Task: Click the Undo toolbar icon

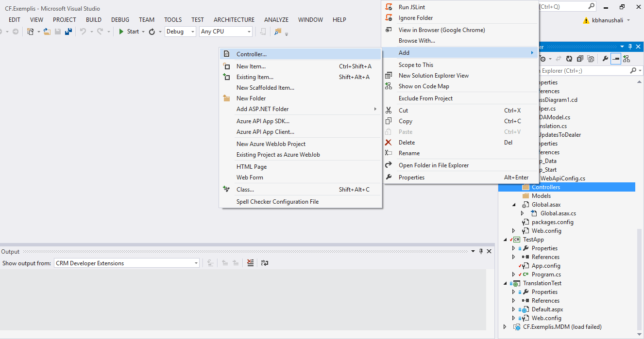Action: tap(83, 32)
